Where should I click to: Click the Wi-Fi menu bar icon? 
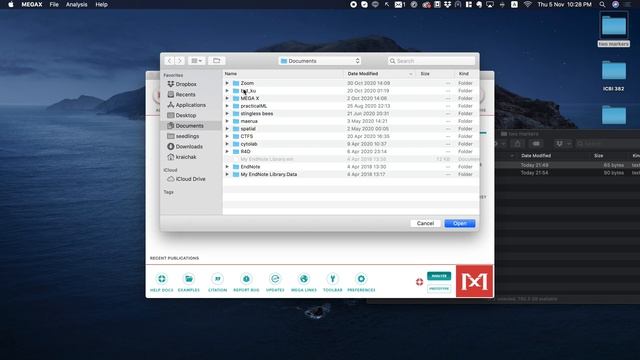point(528,4)
